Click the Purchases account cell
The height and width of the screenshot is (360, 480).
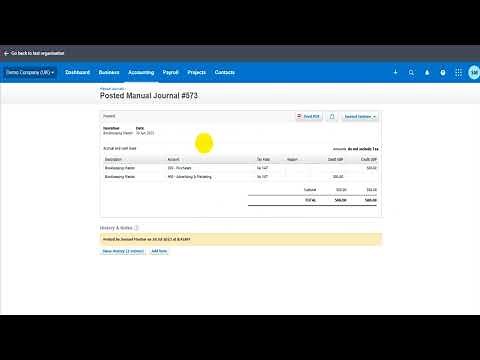point(179,168)
